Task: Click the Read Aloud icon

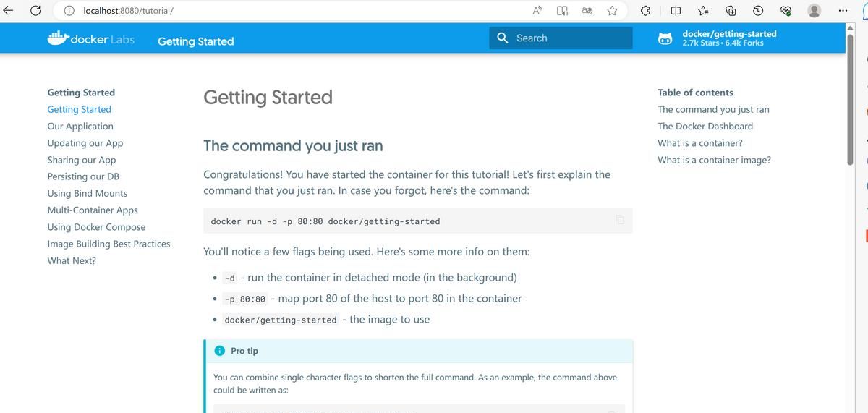Action: click(x=538, y=11)
